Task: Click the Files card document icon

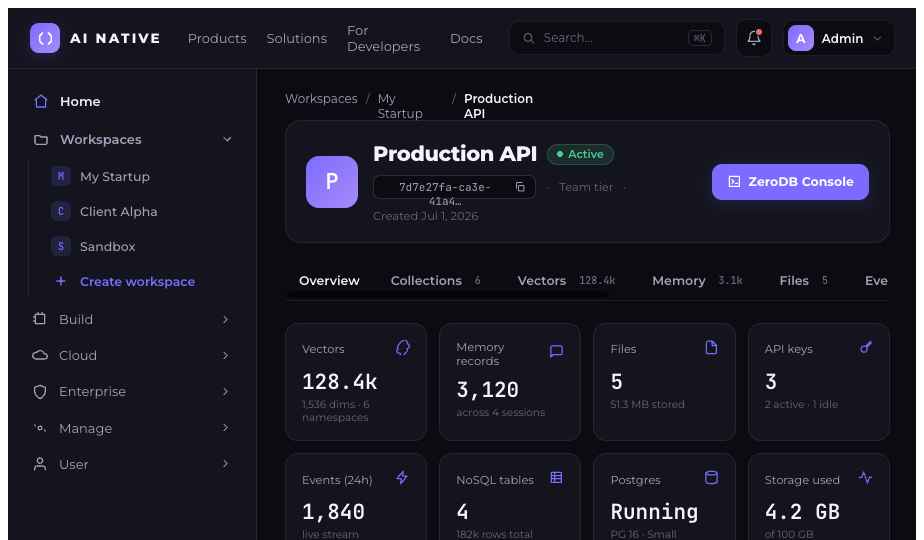Action: (711, 348)
